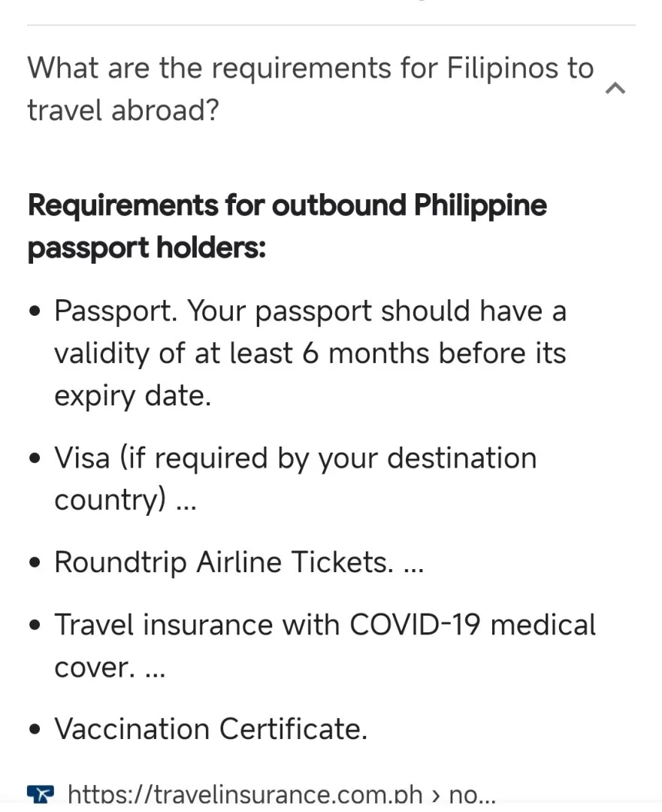Select the bold Requirements for outbound heading

[x=287, y=226]
